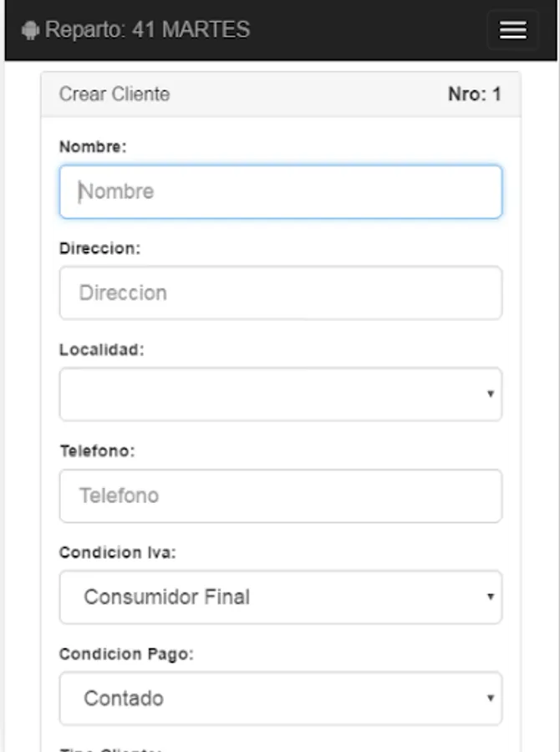Select the Telefono input field

tap(280, 495)
